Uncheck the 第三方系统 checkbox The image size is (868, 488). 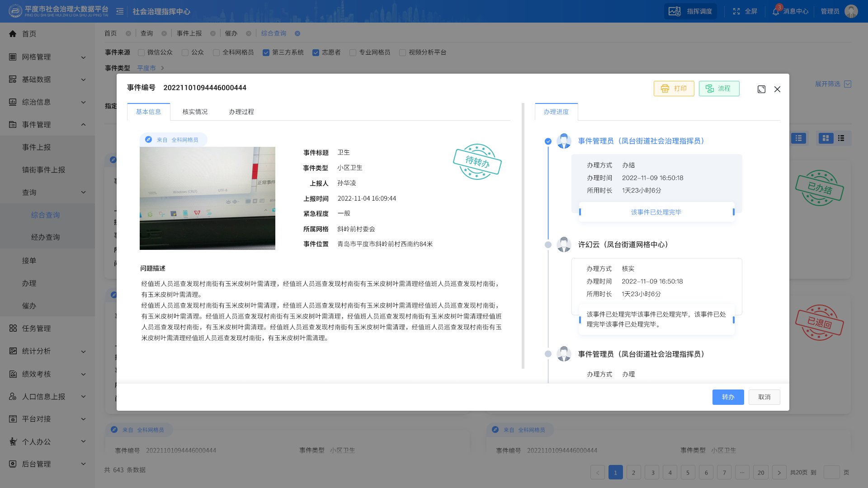pos(266,53)
